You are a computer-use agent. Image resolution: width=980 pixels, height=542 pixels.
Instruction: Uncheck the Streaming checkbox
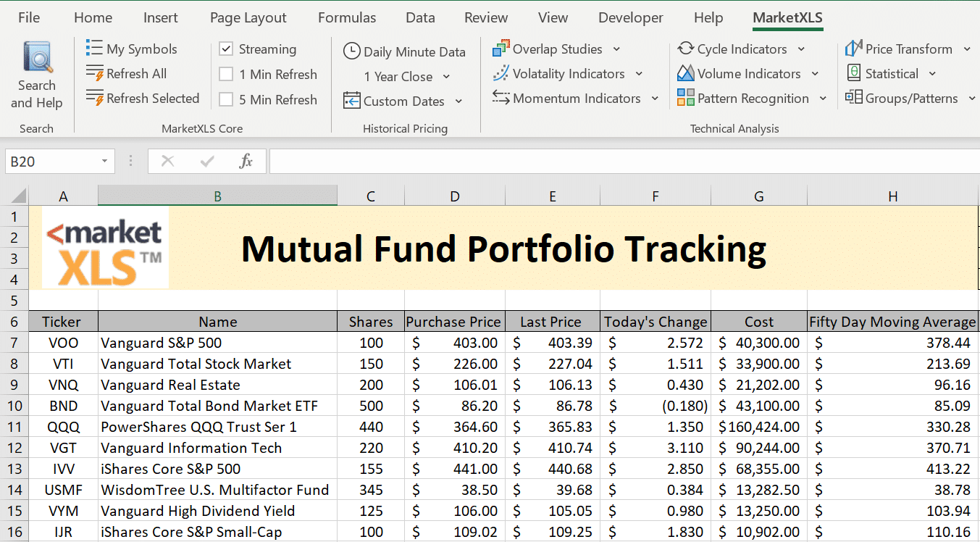click(x=226, y=49)
